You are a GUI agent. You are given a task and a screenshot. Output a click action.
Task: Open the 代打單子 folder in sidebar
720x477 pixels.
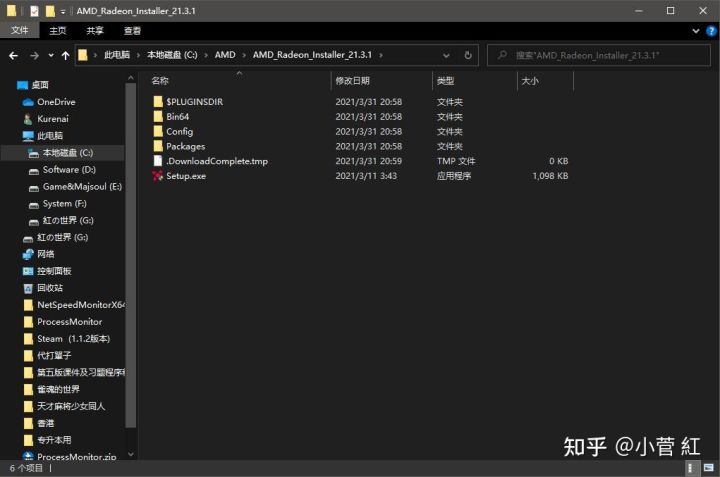pos(54,356)
